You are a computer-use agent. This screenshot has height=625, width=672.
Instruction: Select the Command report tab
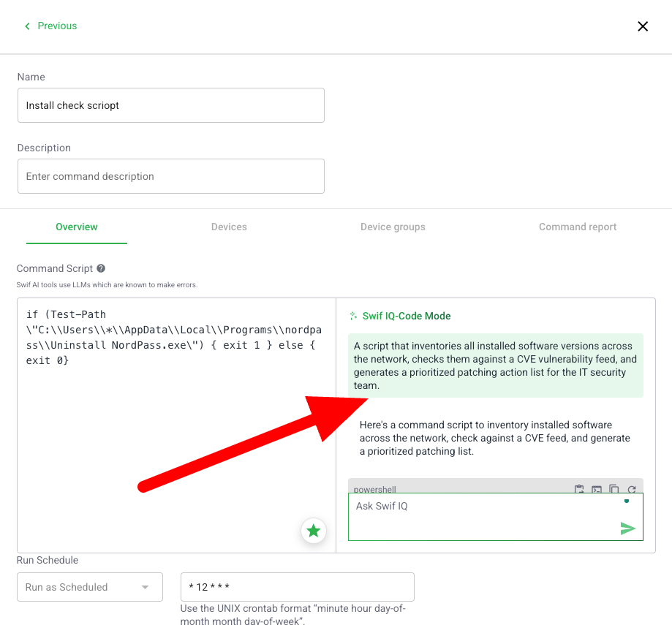click(x=578, y=227)
